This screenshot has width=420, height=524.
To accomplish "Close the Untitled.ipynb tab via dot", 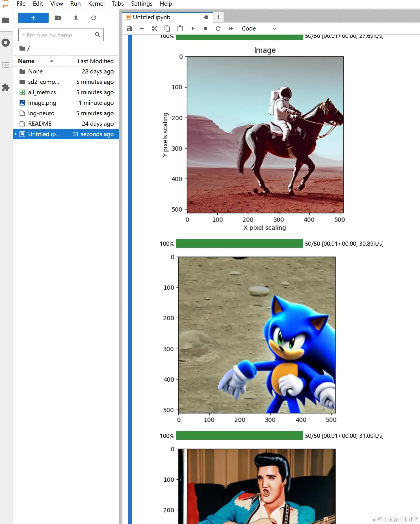I will [x=206, y=17].
